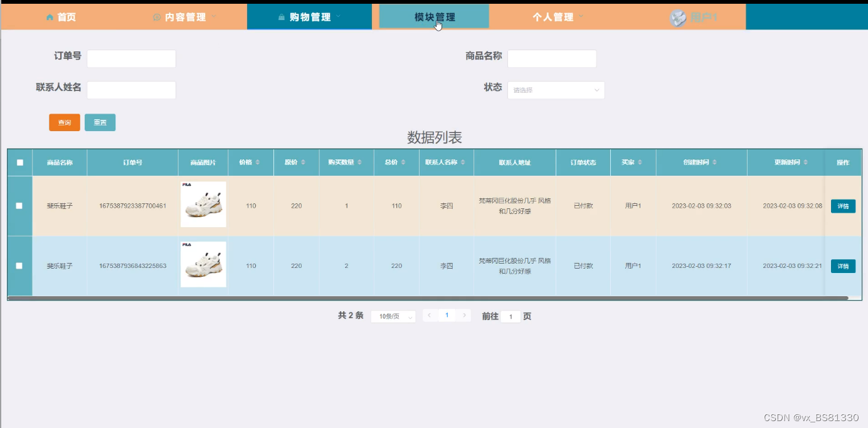Click the 共 2 条 total count text

click(351, 316)
